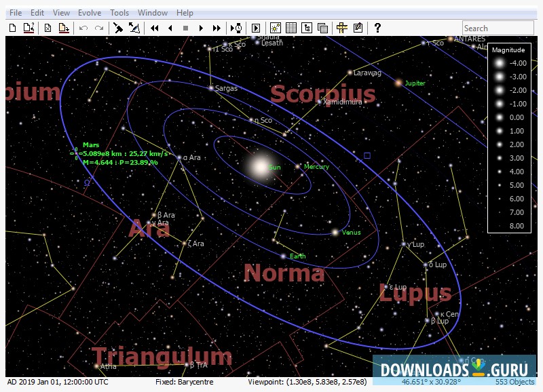The image size is (543, 392).
Task: Select the telescope viewpoint tool
Action: tap(118, 28)
